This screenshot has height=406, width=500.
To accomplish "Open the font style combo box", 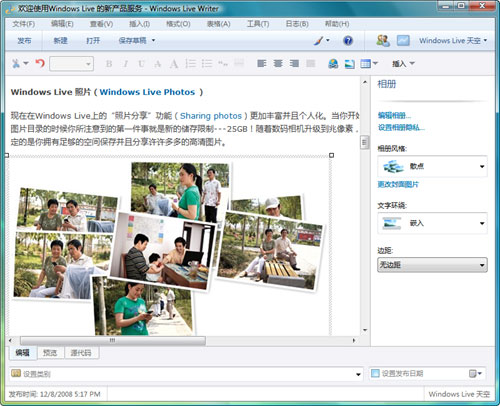I will [71, 63].
